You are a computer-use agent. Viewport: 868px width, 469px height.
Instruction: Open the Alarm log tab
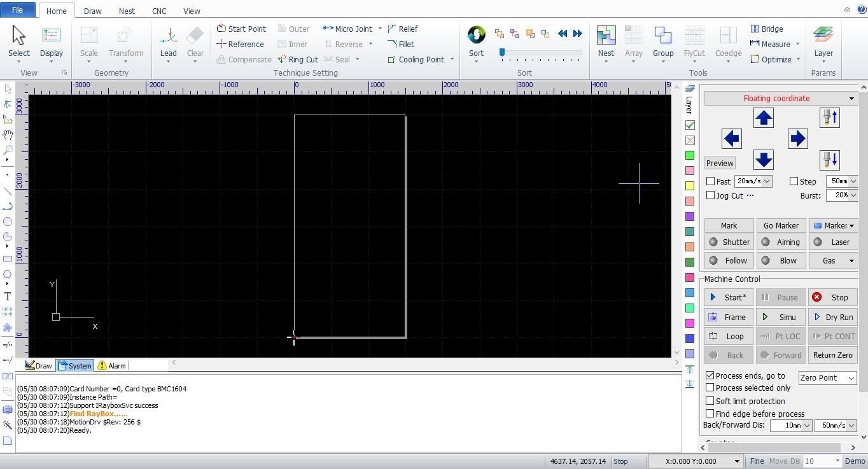point(111,365)
